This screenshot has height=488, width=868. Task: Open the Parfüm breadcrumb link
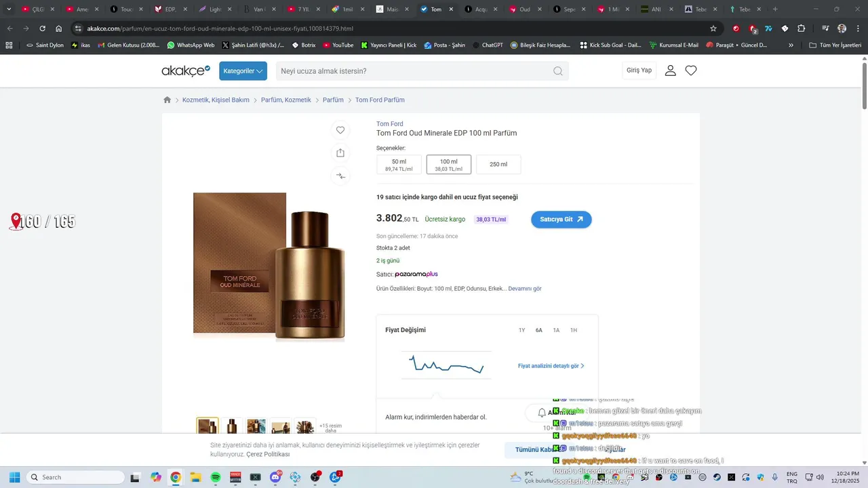click(333, 100)
